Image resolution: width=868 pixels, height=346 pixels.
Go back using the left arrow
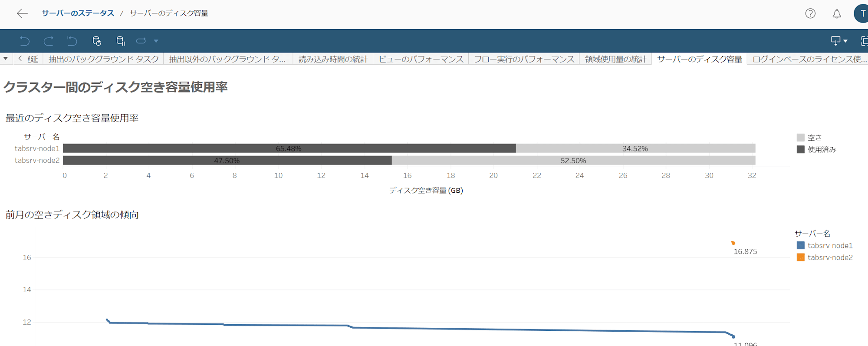point(22,13)
